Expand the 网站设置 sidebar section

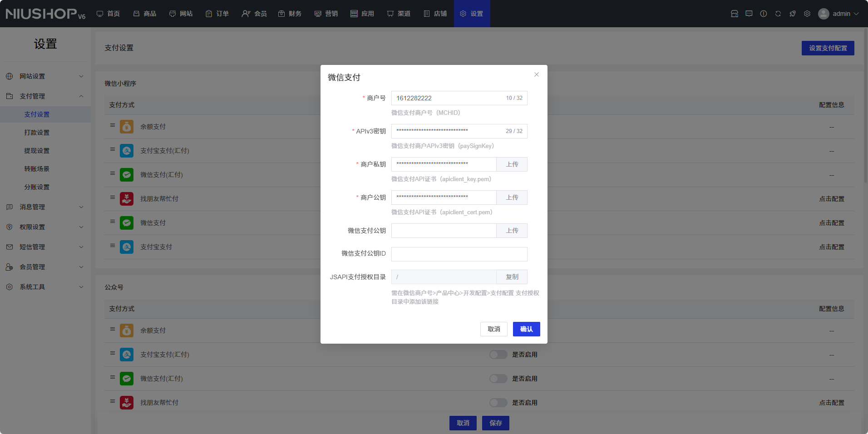45,76
